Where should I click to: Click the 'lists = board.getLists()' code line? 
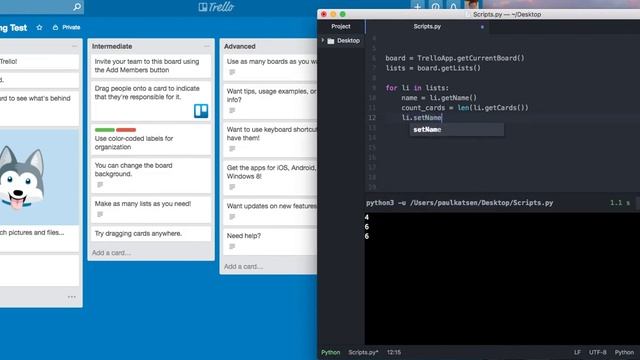433,68
